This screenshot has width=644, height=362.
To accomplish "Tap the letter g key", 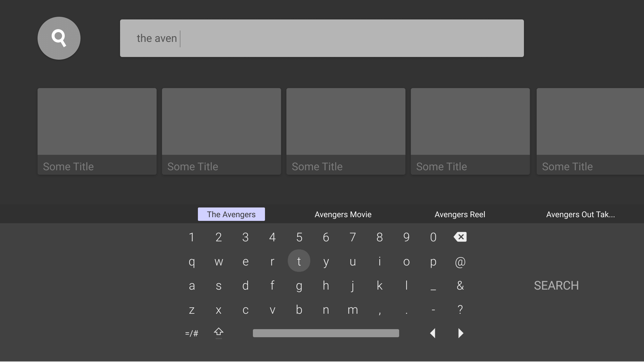I will [x=299, y=286].
